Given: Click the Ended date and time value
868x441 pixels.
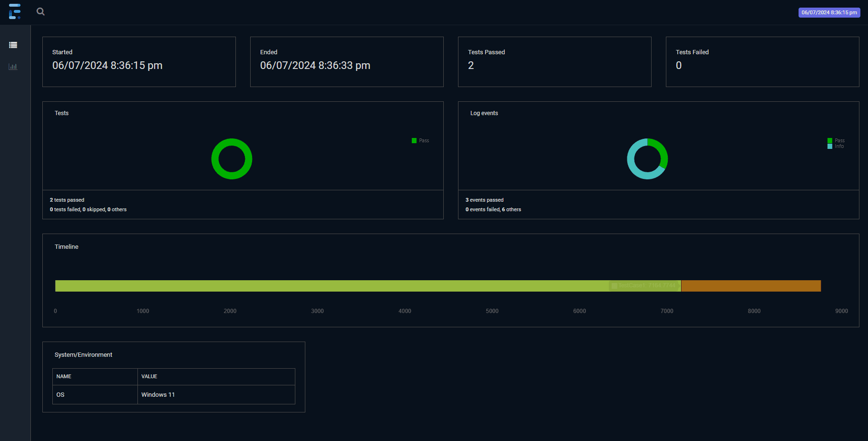Looking at the screenshot, I should [315, 66].
